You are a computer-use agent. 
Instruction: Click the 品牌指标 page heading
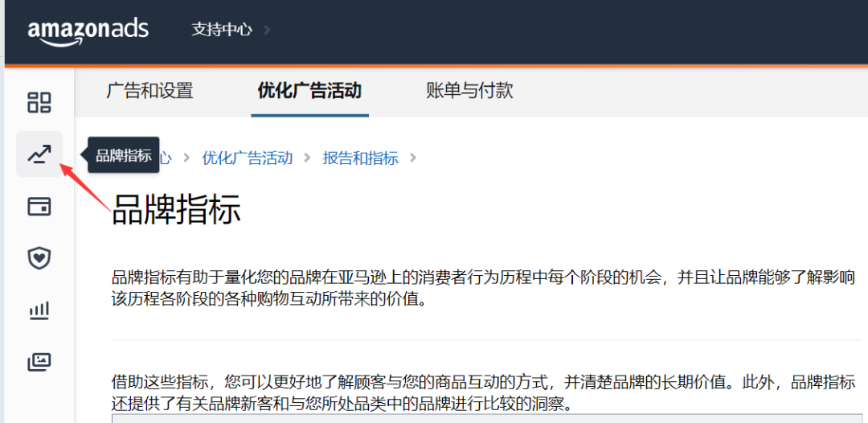pos(176,209)
